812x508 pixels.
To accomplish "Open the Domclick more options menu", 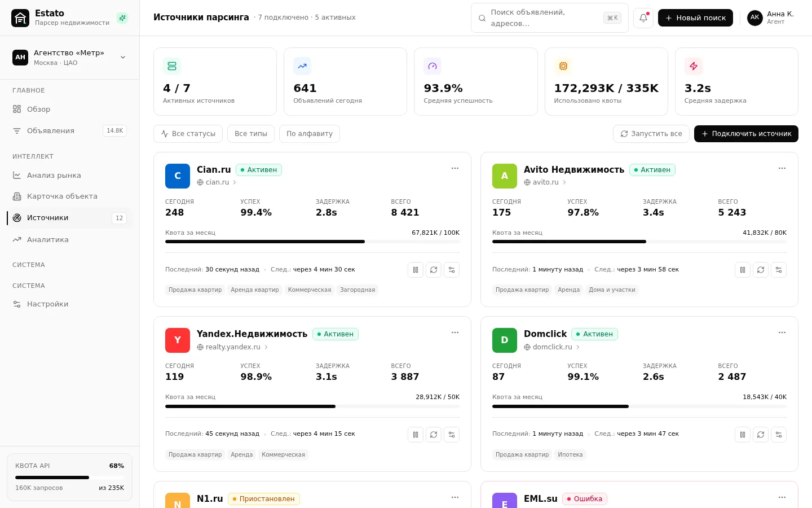I will pos(782,332).
